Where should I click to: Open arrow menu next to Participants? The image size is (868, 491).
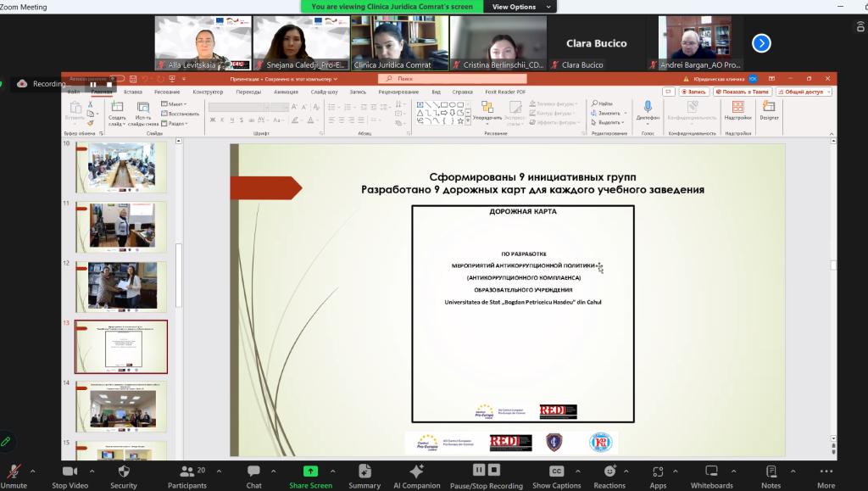pos(219,471)
